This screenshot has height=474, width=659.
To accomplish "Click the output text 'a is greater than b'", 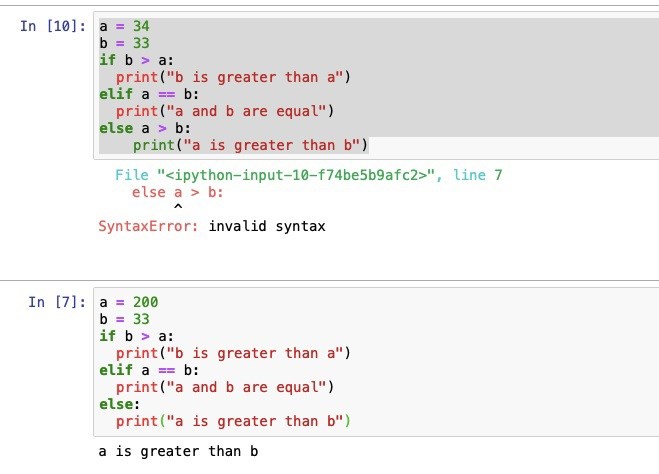I will pyautogui.click(x=178, y=451).
